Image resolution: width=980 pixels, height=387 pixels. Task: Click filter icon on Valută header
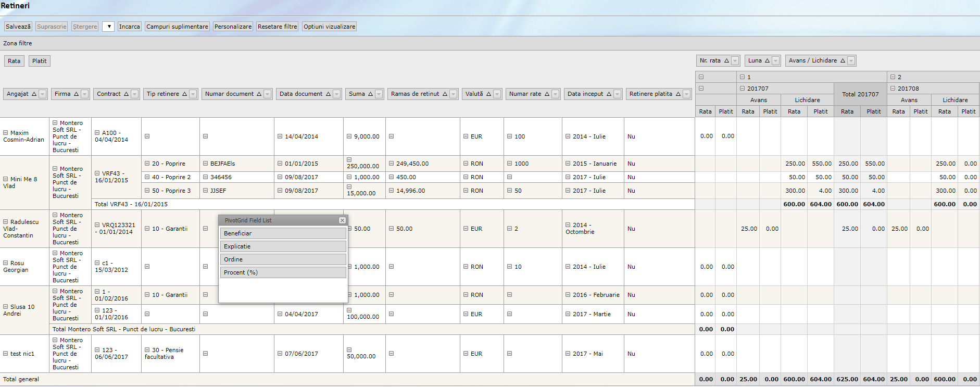pos(497,94)
